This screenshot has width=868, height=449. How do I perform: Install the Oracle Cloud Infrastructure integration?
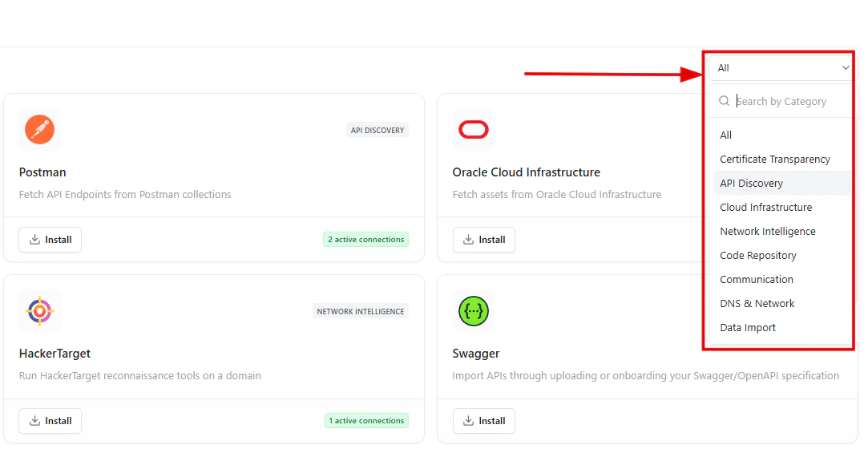tap(484, 240)
